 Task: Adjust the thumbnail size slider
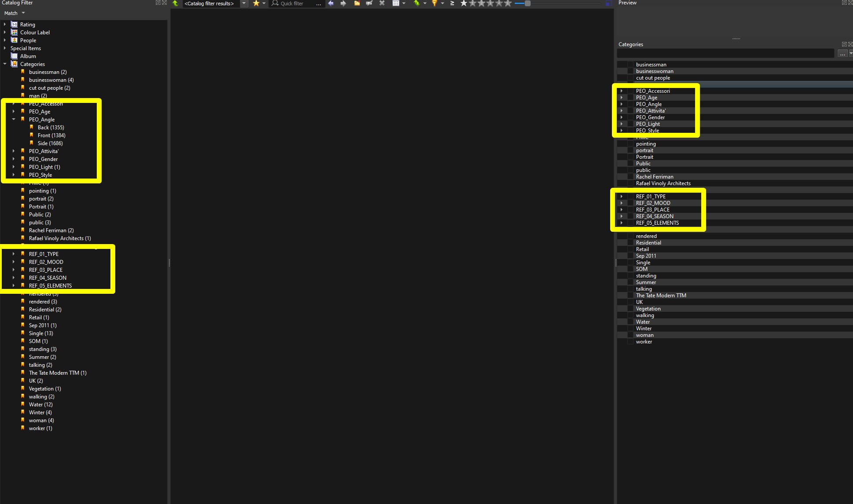click(527, 4)
